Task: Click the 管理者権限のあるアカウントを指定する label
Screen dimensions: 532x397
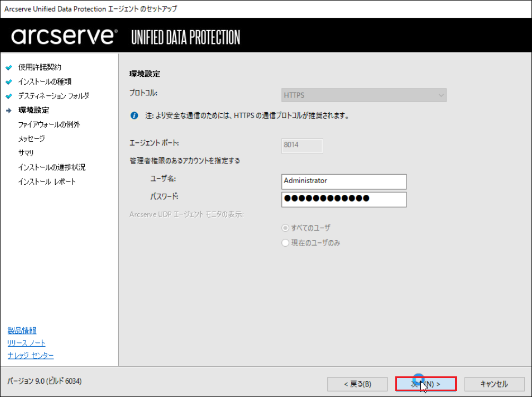Action: (x=184, y=161)
